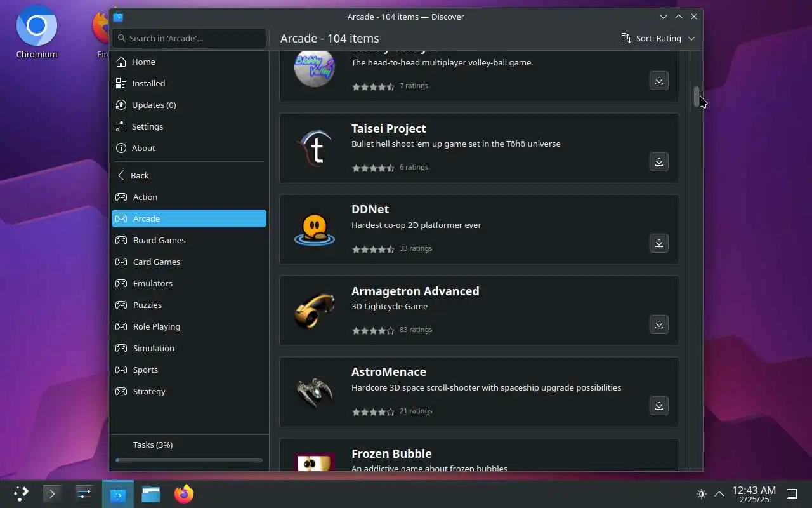Image resolution: width=812 pixels, height=508 pixels.
Task: Open Taisei Project app icon
Action: [315, 148]
